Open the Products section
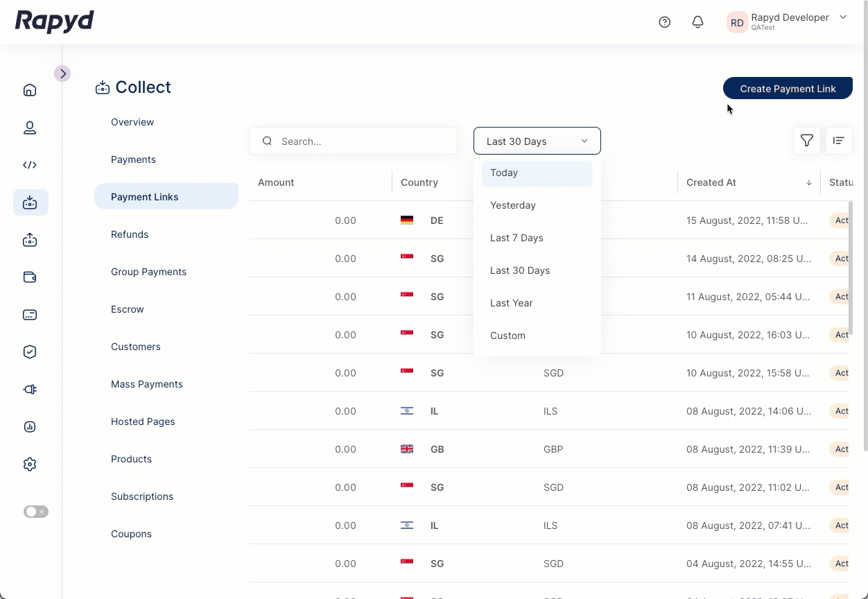This screenshot has height=599, width=868. click(131, 459)
